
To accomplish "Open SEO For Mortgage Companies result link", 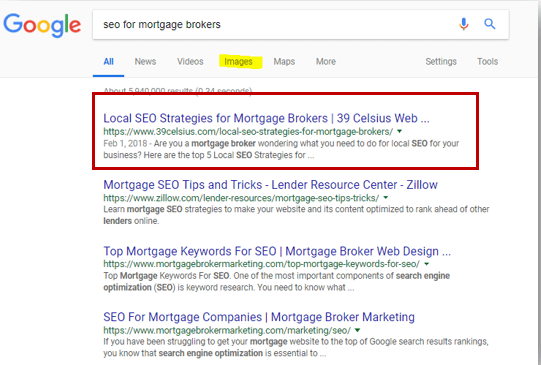I will pos(259,317).
